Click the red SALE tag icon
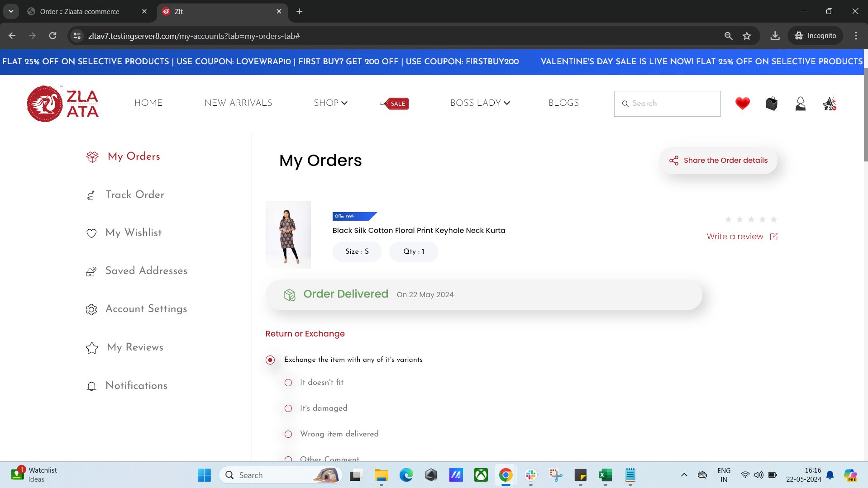The height and width of the screenshot is (488, 868). pyautogui.click(x=395, y=104)
